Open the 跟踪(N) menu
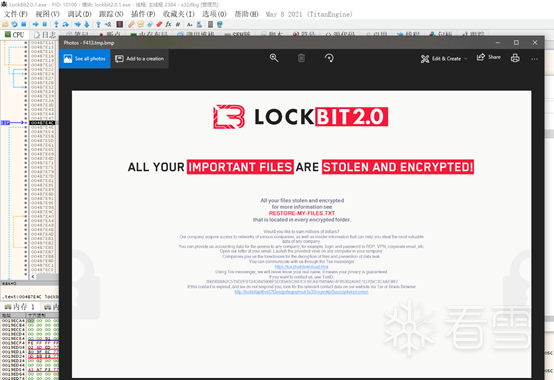Viewport: 554px width, 380px height. tap(111, 14)
